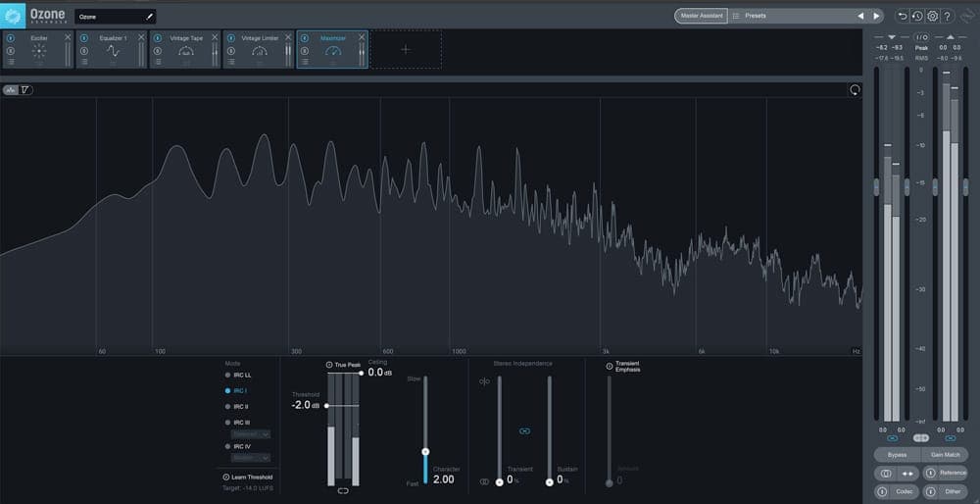Solo the Maximizer module
The height and width of the screenshot is (504, 980).
pyautogui.click(x=305, y=51)
